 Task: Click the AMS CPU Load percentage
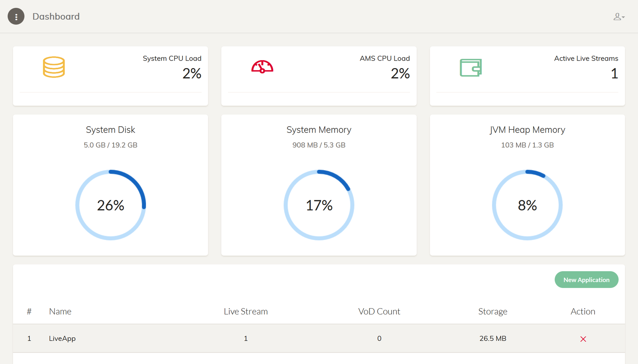click(x=400, y=74)
